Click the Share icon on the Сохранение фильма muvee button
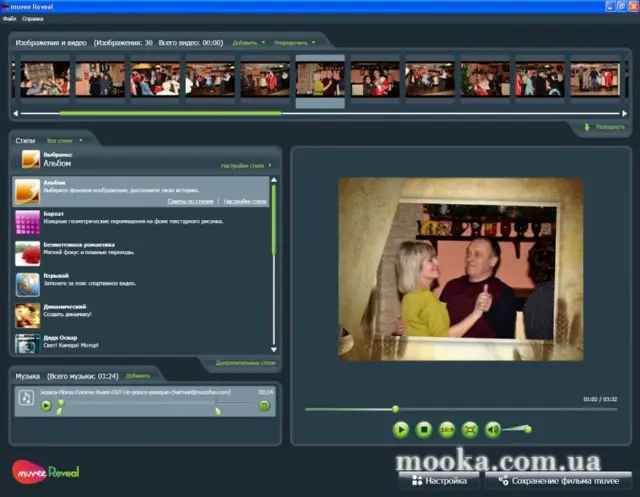 (503, 480)
